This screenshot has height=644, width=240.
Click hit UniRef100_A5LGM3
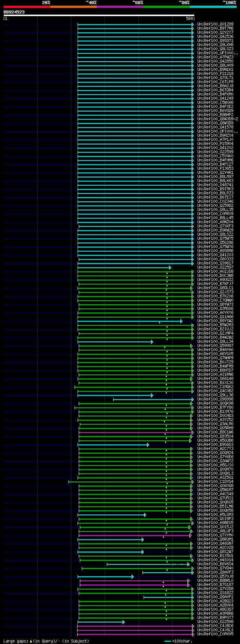(215, 515)
